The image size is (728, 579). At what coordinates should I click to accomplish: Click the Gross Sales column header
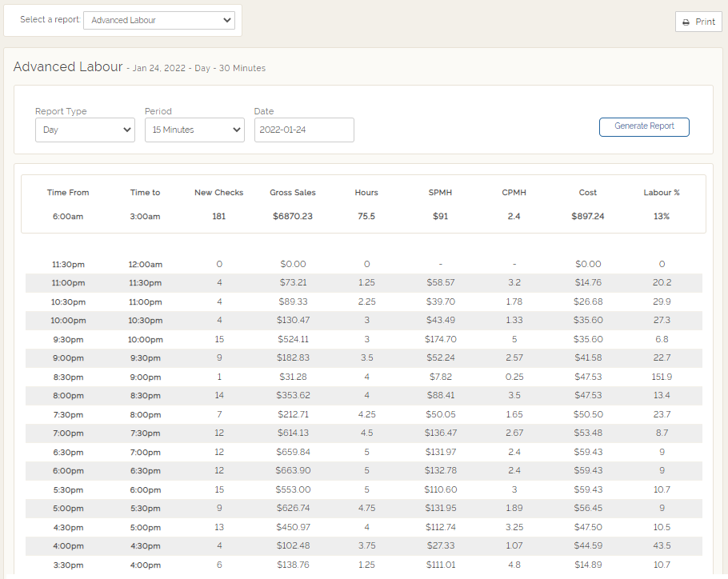tap(293, 193)
